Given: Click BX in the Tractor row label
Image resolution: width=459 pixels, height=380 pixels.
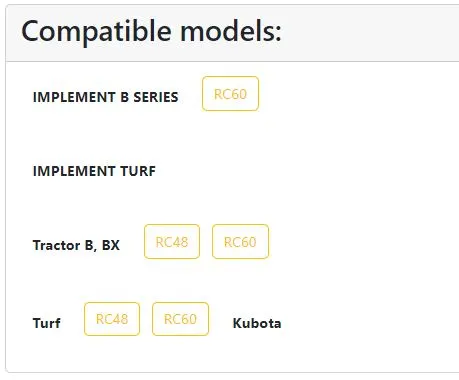Looking at the screenshot, I should coord(111,245).
